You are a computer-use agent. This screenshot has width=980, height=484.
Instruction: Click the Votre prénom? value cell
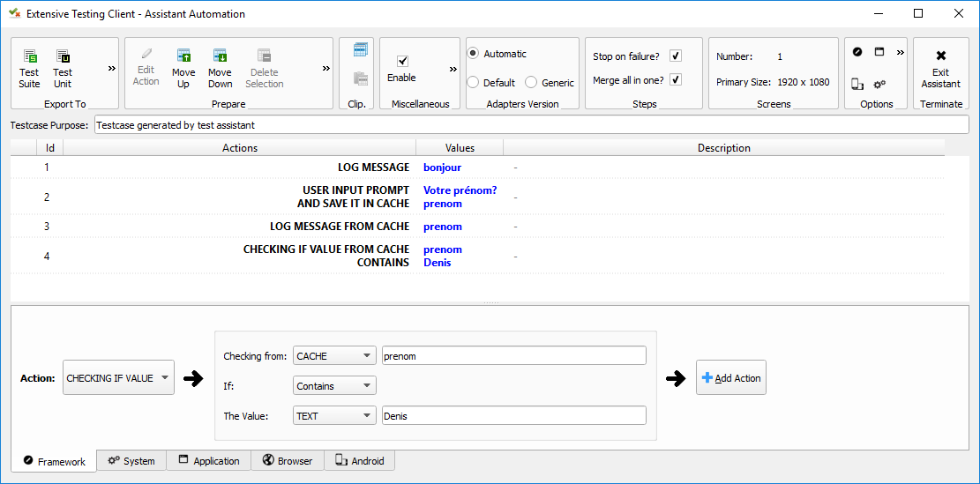(460, 190)
